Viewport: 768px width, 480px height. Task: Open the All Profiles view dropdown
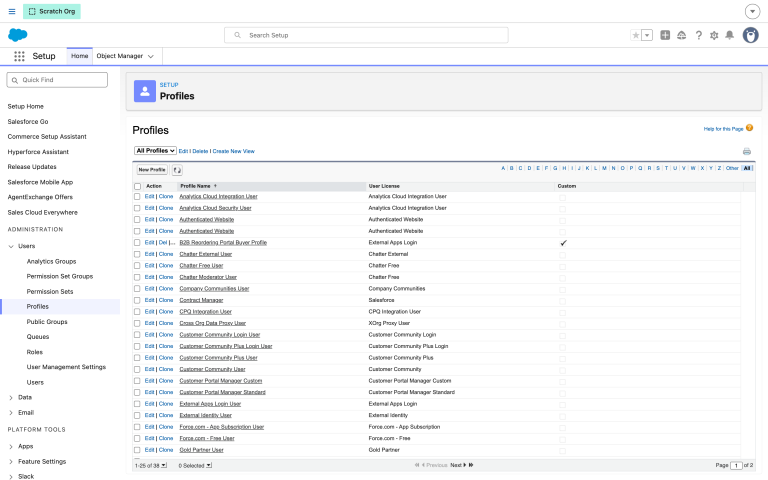pos(155,151)
